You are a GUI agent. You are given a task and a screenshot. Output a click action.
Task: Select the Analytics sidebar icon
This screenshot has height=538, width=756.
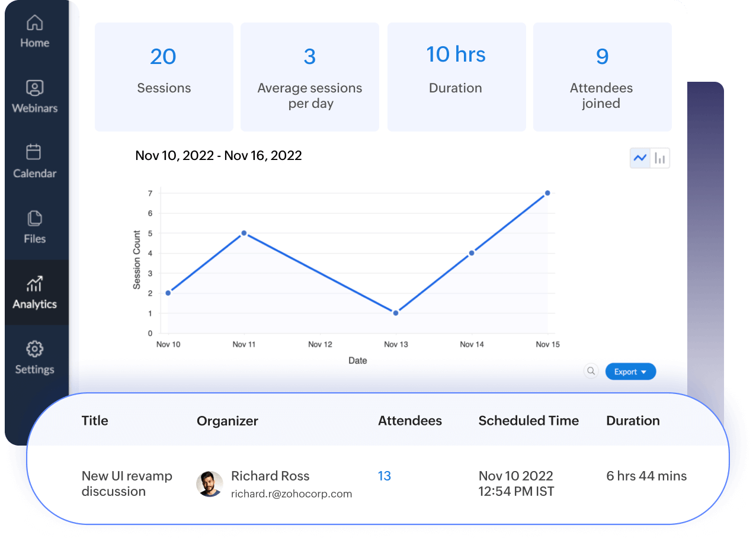pos(35,283)
